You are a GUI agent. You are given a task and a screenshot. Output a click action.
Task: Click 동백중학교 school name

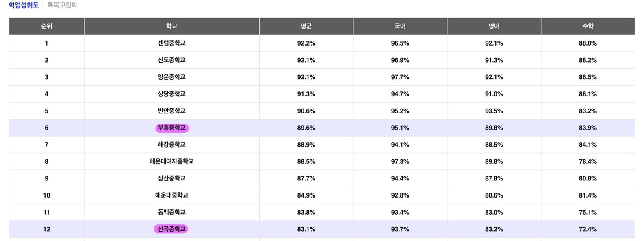[172, 212]
